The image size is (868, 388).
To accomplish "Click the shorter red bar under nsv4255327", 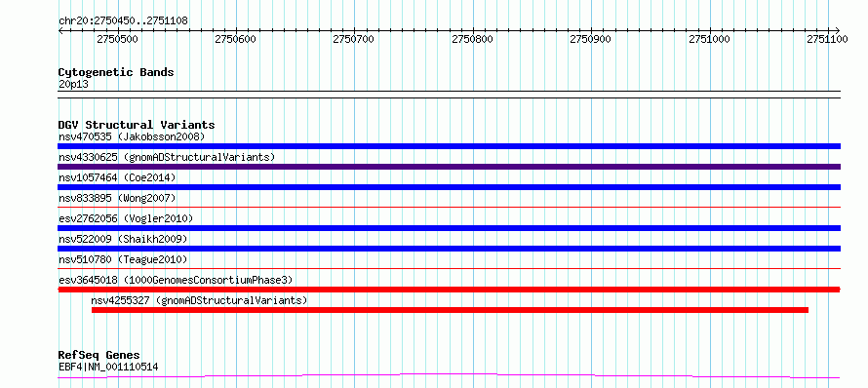I will (450, 310).
